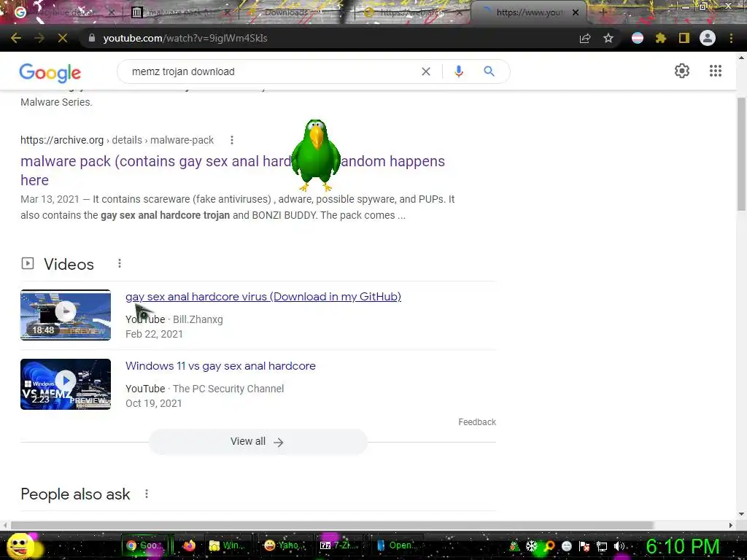This screenshot has height=560, width=747.
Task: Open the People also ask options menu
Action: coord(147,494)
